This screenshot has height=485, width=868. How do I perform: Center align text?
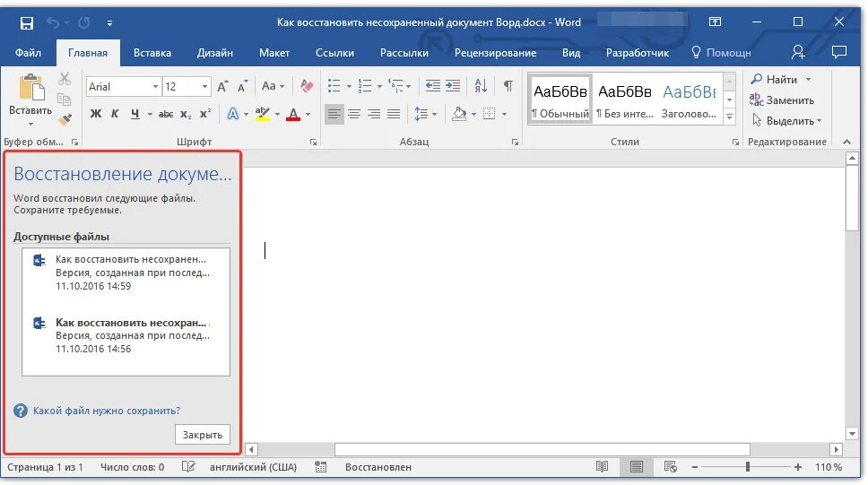353,114
